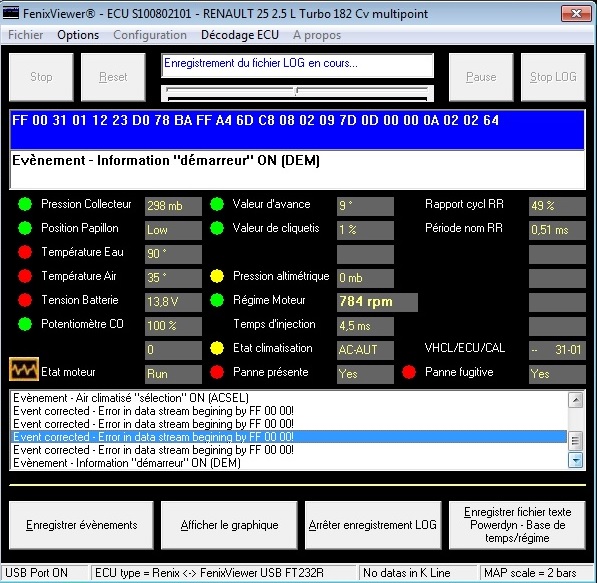Click red indicator beside Température Eau
The image size is (597, 583).
(25, 252)
